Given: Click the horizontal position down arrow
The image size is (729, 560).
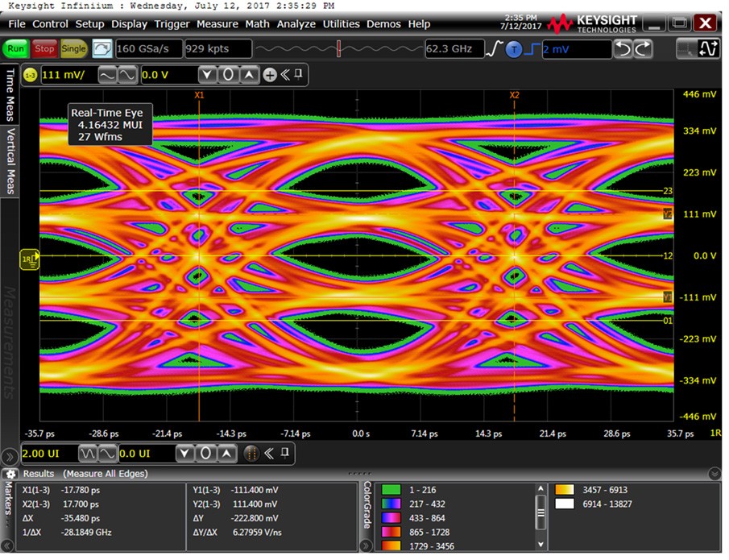Looking at the screenshot, I should coord(184,454).
